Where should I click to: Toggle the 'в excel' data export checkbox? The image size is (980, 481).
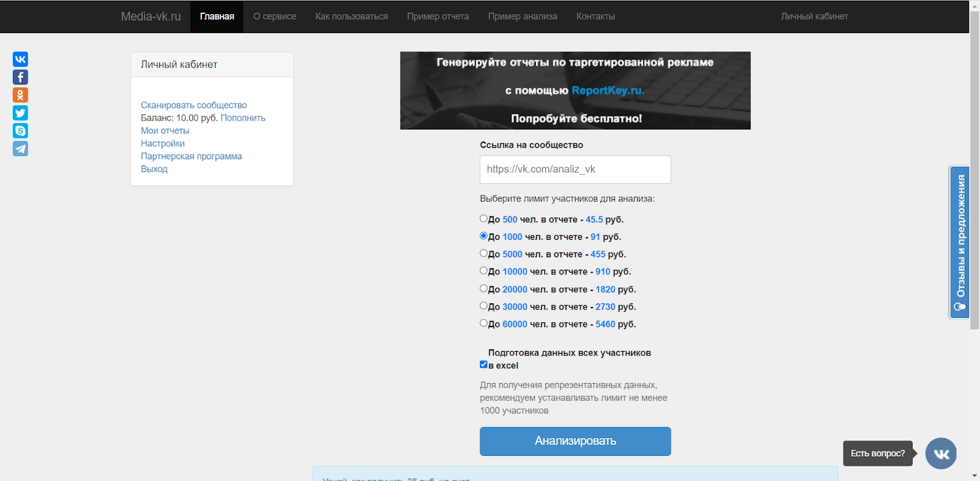pos(484,365)
